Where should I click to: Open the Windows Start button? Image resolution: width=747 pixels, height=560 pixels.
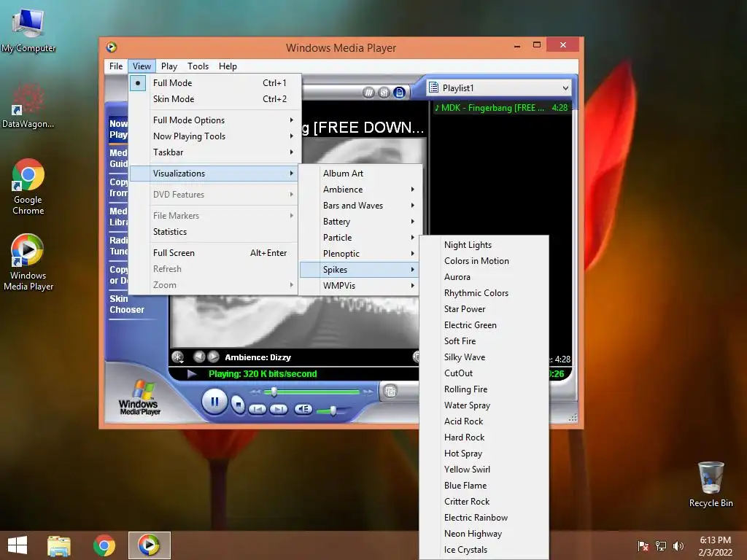[x=18, y=545]
